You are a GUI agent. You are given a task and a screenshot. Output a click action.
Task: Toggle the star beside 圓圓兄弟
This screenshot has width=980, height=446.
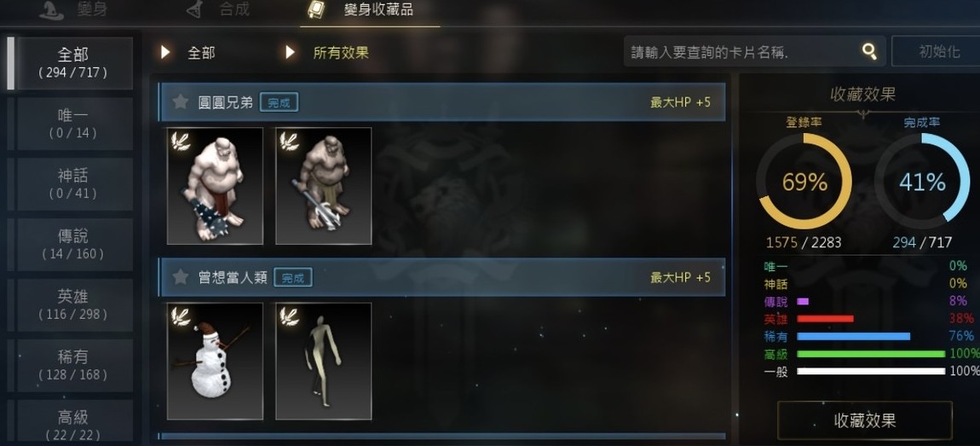(181, 102)
